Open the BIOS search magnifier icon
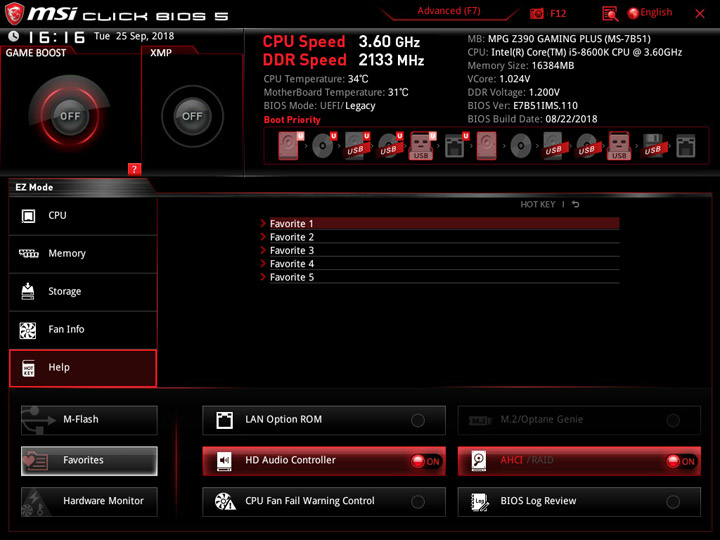Image resolution: width=720 pixels, height=540 pixels. click(x=610, y=14)
